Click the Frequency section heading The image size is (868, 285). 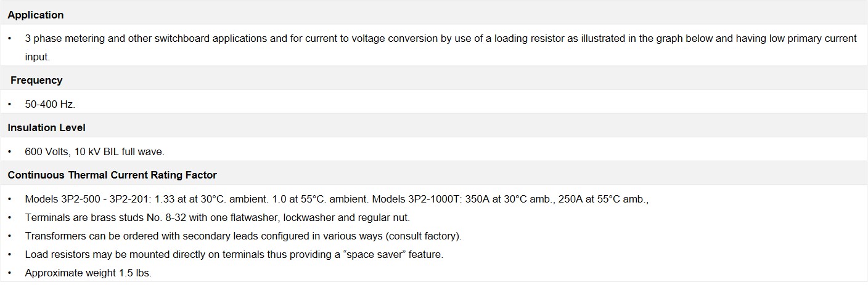[36, 80]
